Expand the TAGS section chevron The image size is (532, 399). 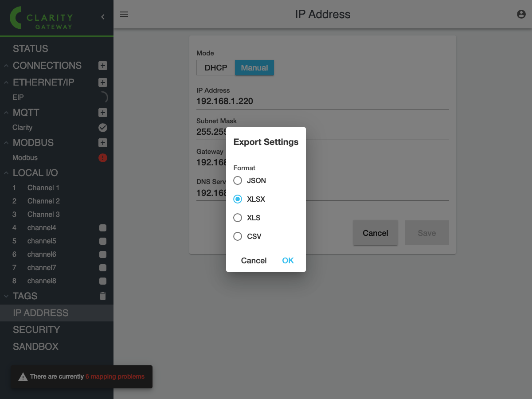pyautogui.click(x=6, y=296)
